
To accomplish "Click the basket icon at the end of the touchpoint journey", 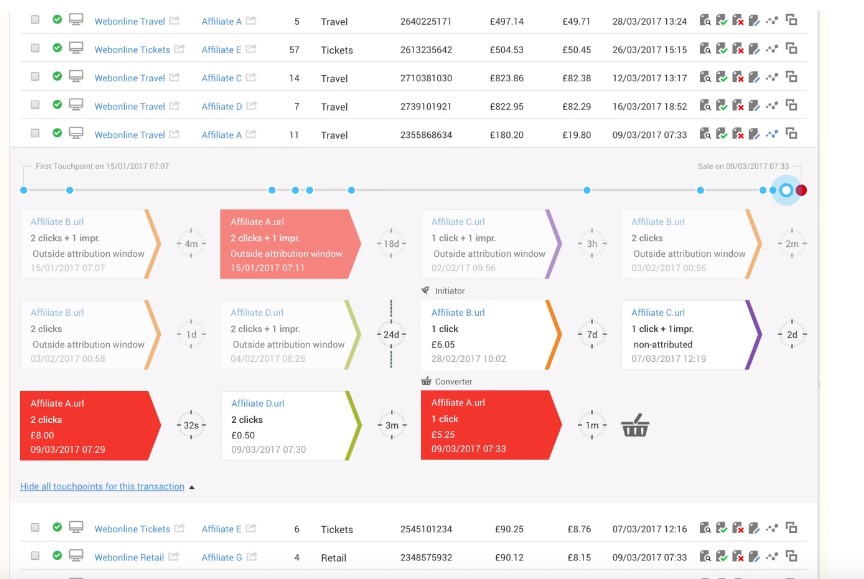I will pyautogui.click(x=636, y=426).
